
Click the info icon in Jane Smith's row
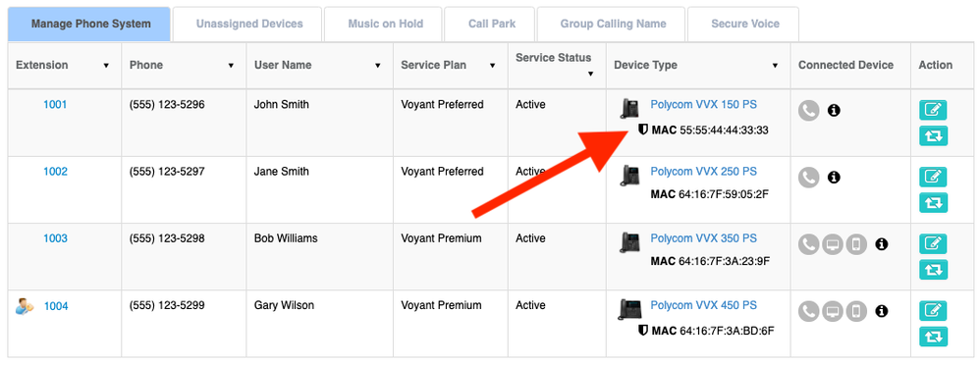coord(834,178)
